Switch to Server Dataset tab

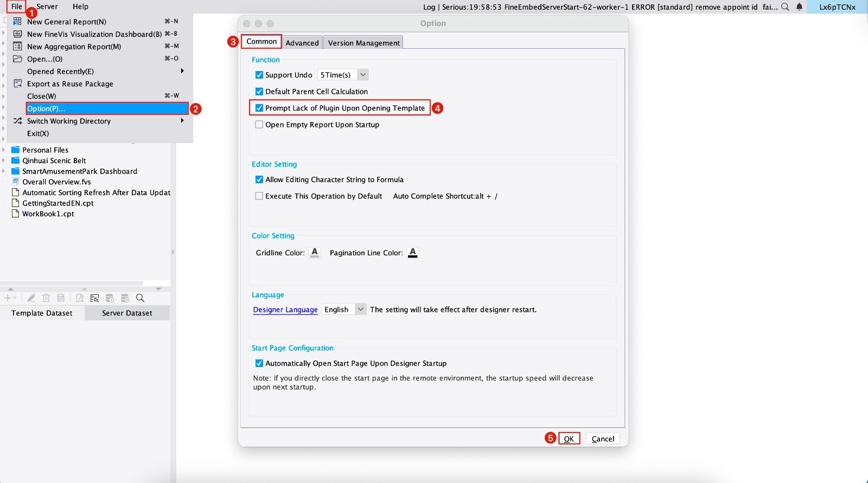(127, 313)
